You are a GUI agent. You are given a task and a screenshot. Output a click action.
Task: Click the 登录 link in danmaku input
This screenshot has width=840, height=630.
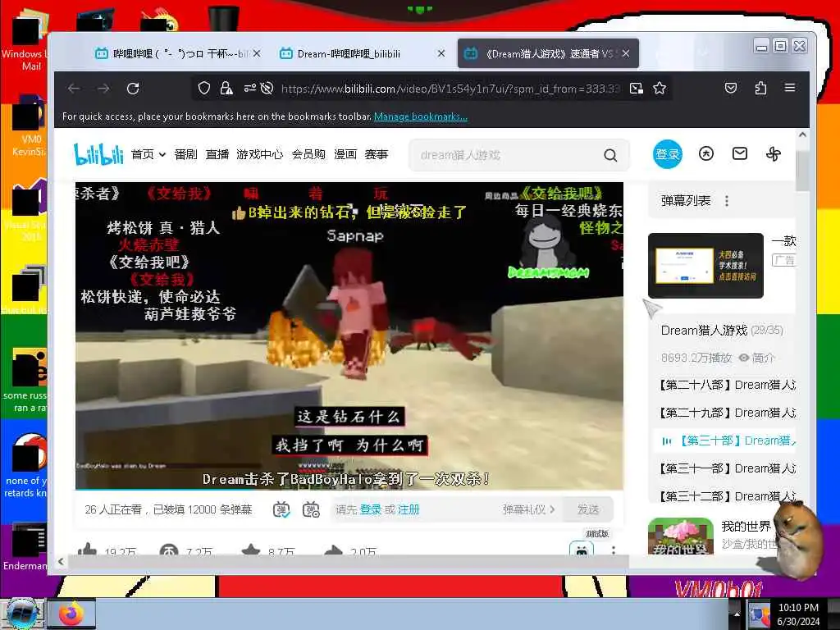370,509
